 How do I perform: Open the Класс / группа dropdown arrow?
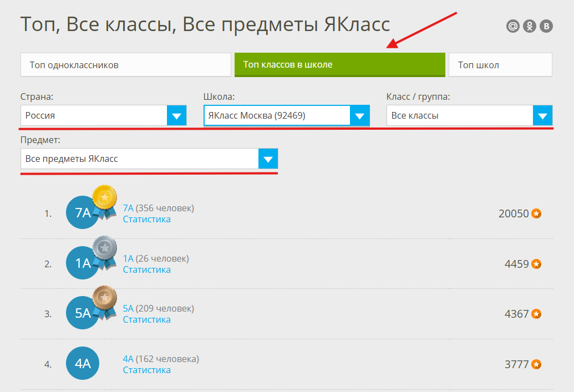click(543, 116)
